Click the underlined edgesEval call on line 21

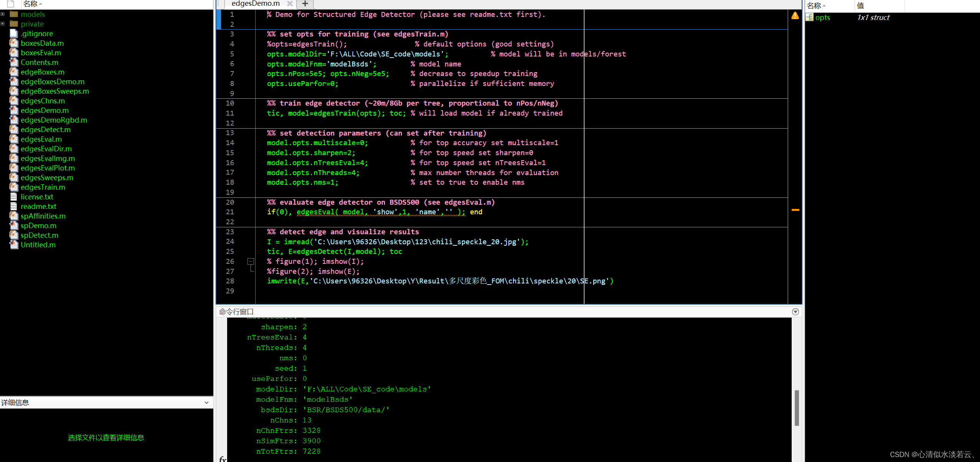pyautogui.click(x=380, y=212)
